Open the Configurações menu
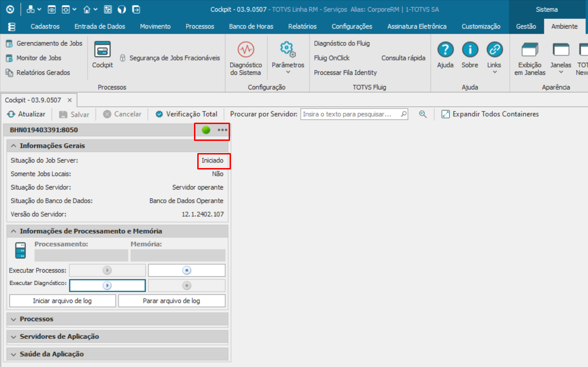The width and height of the screenshot is (588, 367). pyautogui.click(x=352, y=26)
